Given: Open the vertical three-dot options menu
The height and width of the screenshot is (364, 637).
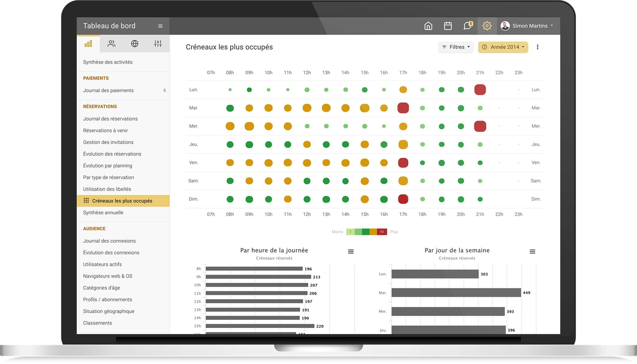Looking at the screenshot, I should [x=537, y=47].
